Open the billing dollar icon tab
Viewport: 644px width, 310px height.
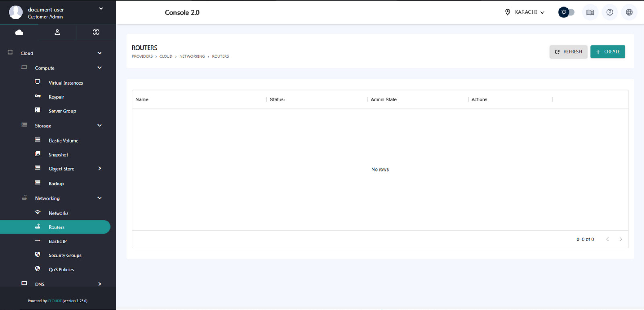coord(96,32)
